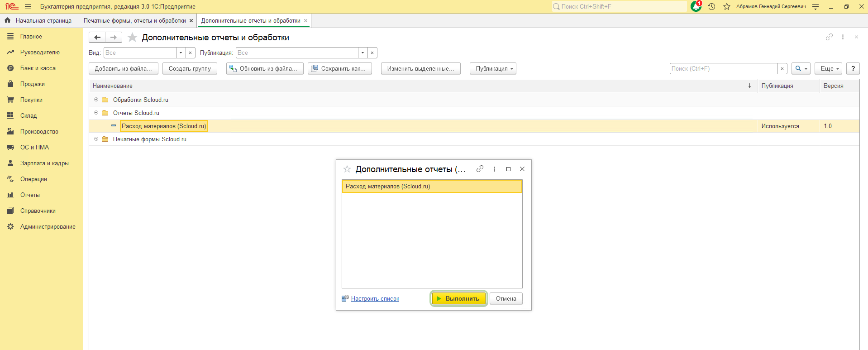The height and width of the screenshot is (350, 868).
Task: Switch to the Начальная страница tab
Action: tap(39, 21)
